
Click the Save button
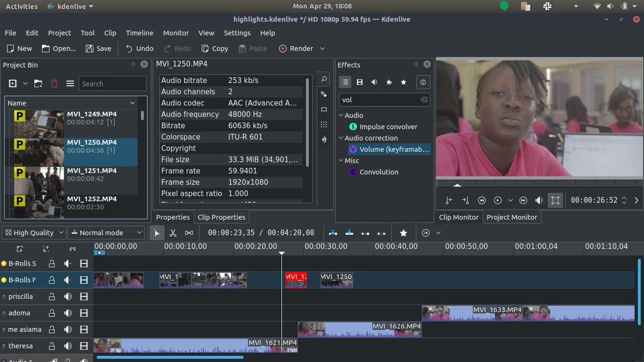tap(98, 48)
